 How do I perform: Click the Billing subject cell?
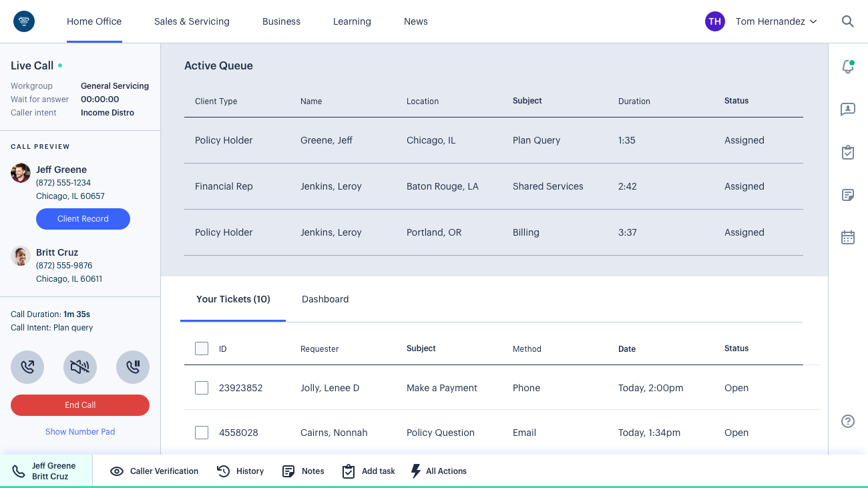(526, 232)
